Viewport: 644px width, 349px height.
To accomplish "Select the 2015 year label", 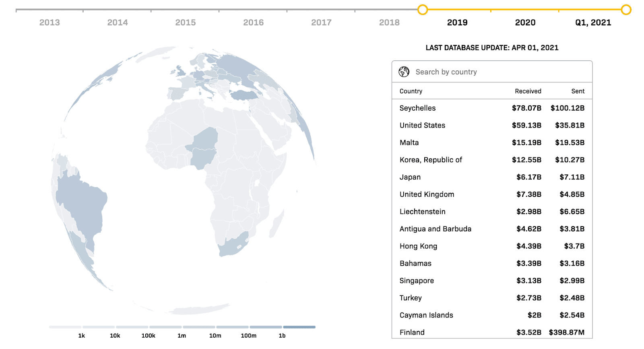I will (185, 23).
